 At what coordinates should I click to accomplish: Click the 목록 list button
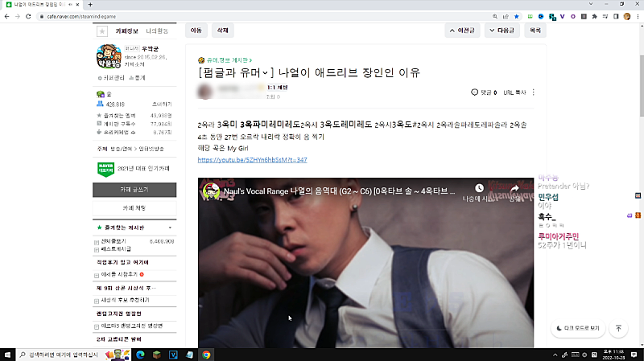[x=535, y=31]
